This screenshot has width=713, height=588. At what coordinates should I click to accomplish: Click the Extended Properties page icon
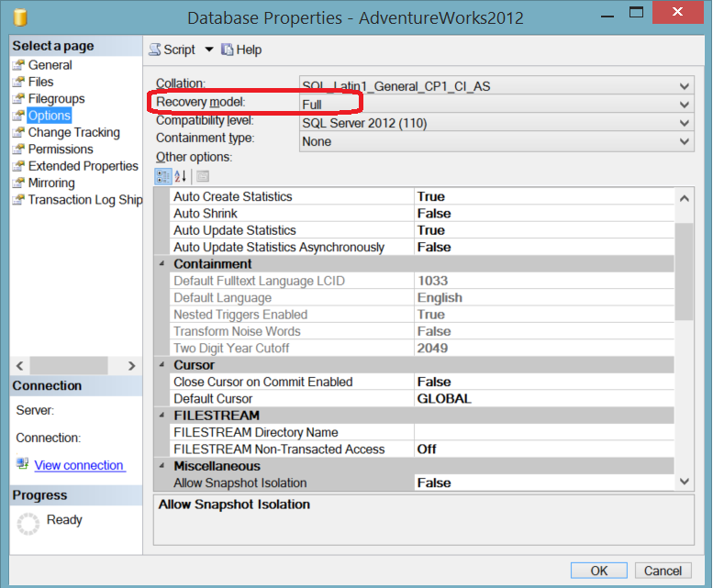click(18, 166)
